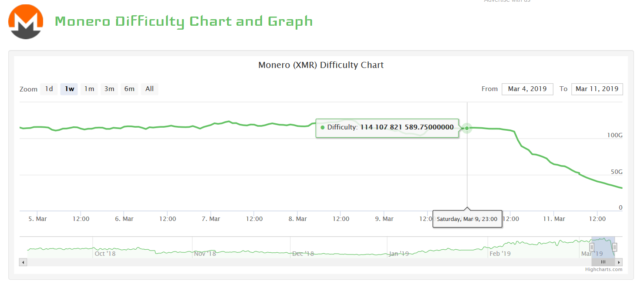
Task: Click the 6. Mar axis label
Action: point(124,219)
